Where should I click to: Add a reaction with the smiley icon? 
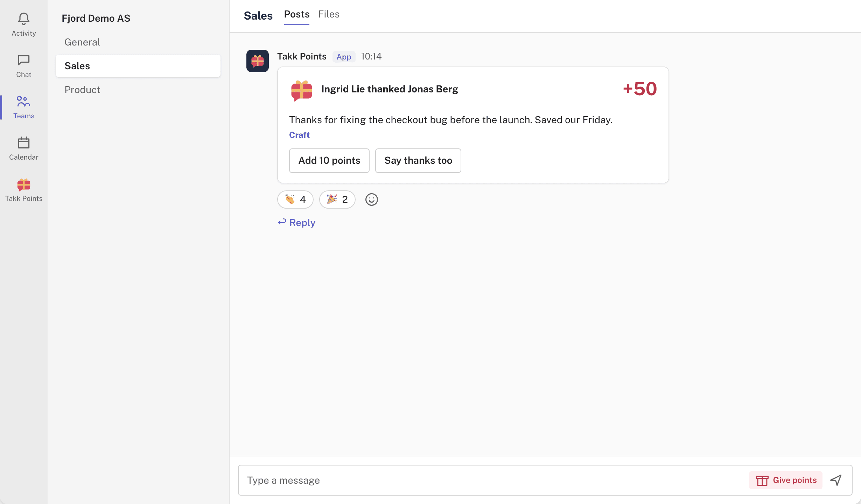click(372, 199)
